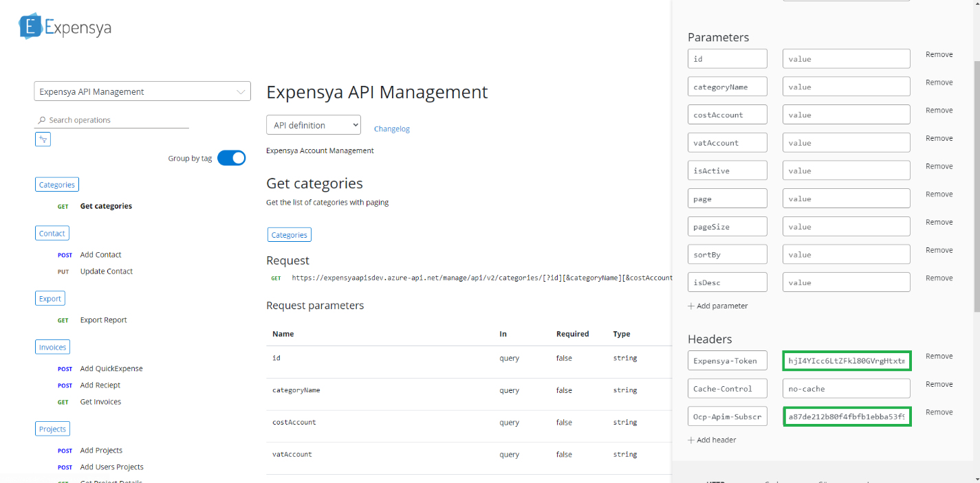Open the Update Contact operation

(x=107, y=271)
